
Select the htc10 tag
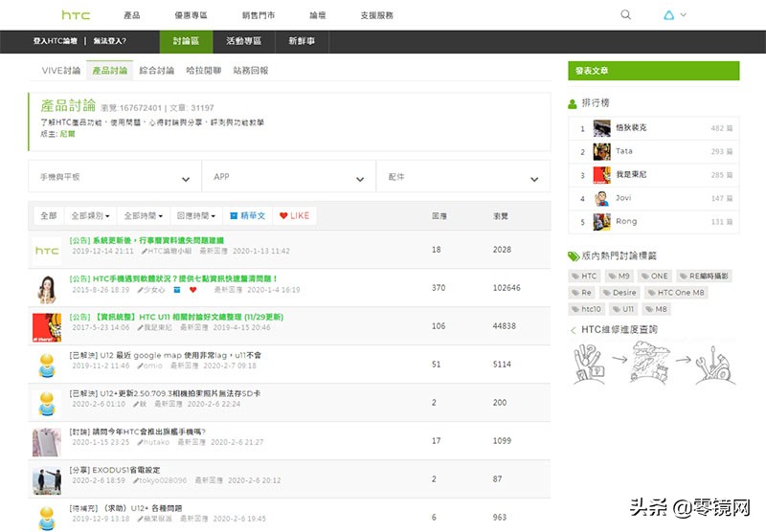[x=586, y=309]
